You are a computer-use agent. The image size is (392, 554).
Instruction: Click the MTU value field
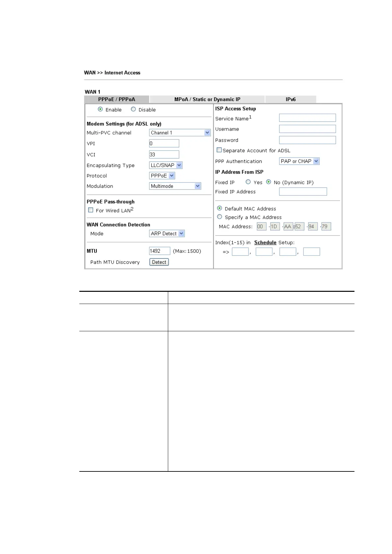(160, 251)
